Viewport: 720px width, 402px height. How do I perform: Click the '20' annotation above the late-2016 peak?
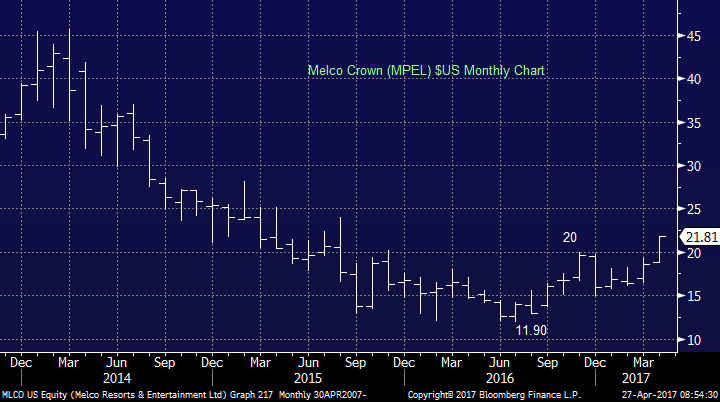(570, 238)
